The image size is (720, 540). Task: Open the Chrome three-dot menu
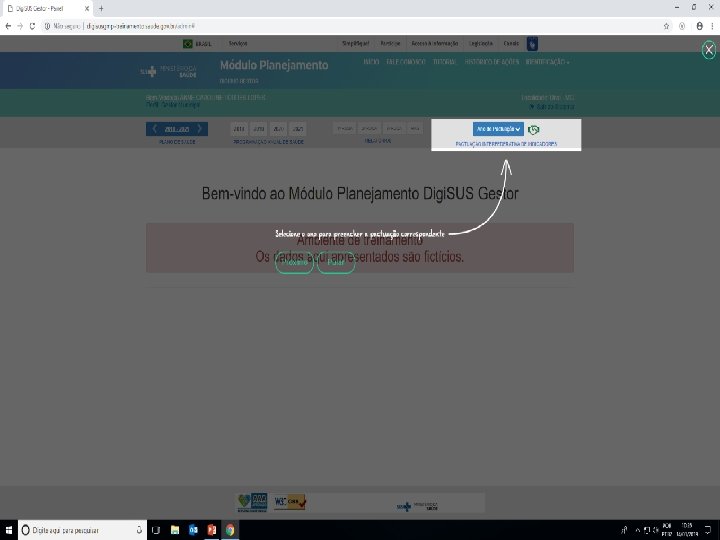point(713,26)
